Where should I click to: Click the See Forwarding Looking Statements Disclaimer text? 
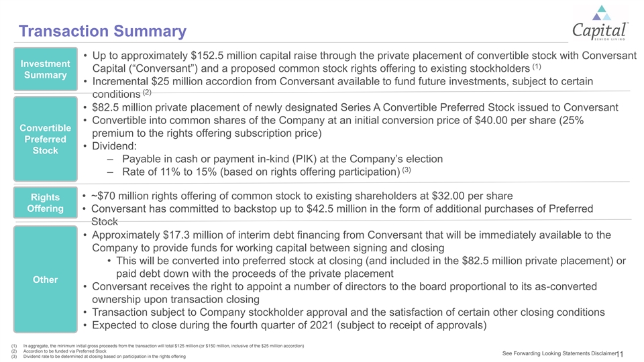(x=559, y=353)
